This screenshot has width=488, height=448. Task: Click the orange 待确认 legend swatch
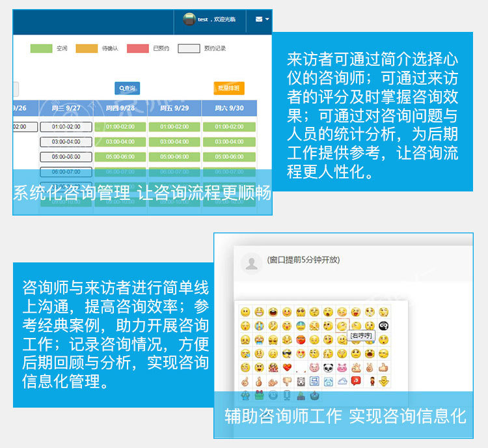(87, 49)
